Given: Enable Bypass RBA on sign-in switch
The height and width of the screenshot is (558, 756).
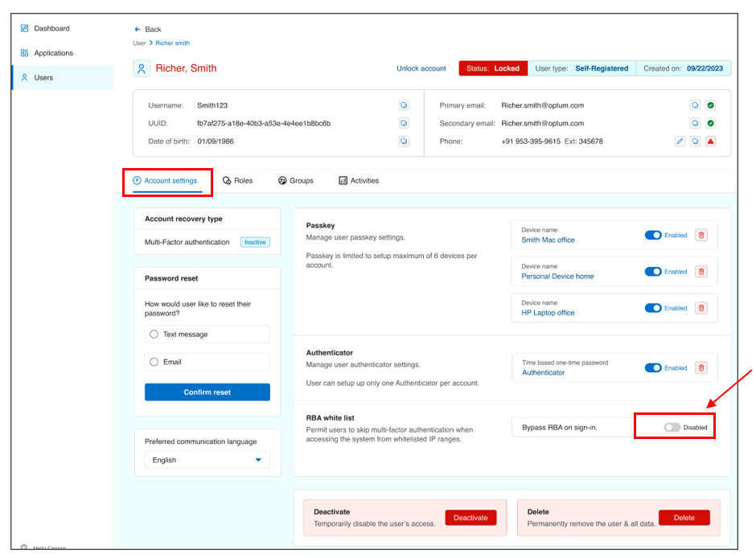Looking at the screenshot, I should click(x=672, y=428).
